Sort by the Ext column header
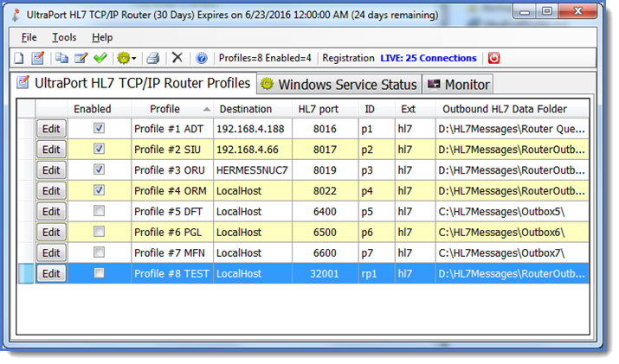This screenshot has height=364, width=619. [x=416, y=109]
